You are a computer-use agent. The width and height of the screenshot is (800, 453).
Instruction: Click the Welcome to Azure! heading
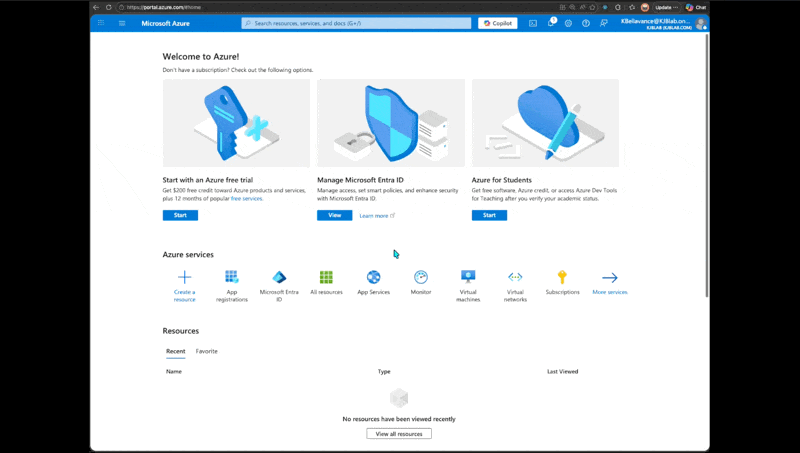pos(201,57)
